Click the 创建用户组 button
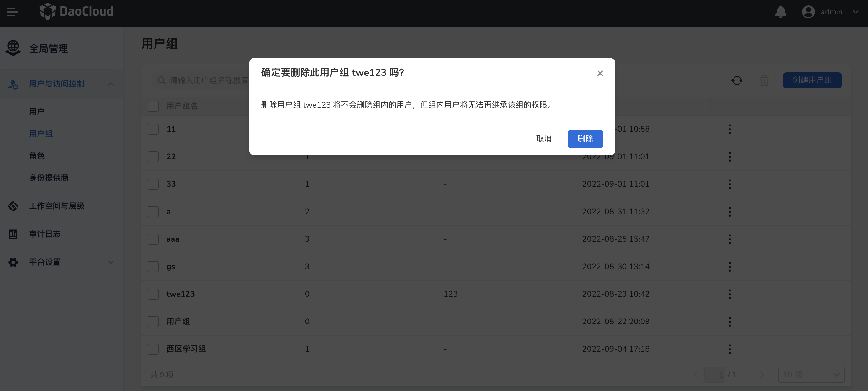 812,80
